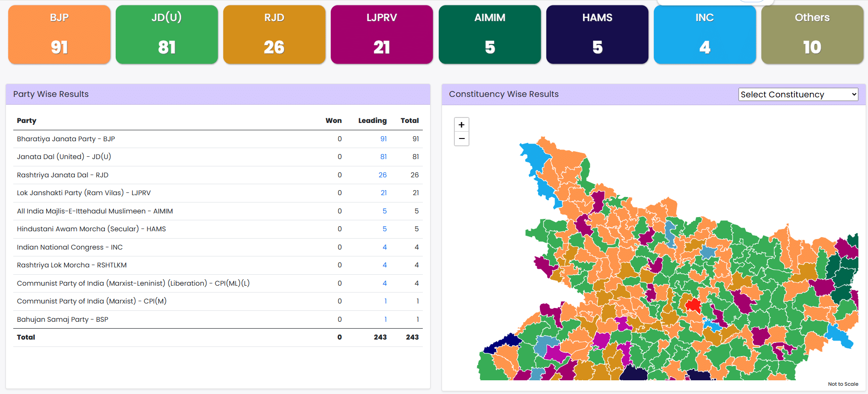The width and height of the screenshot is (868, 394).
Task: Zoom out on the constituency map
Action: click(461, 138)
